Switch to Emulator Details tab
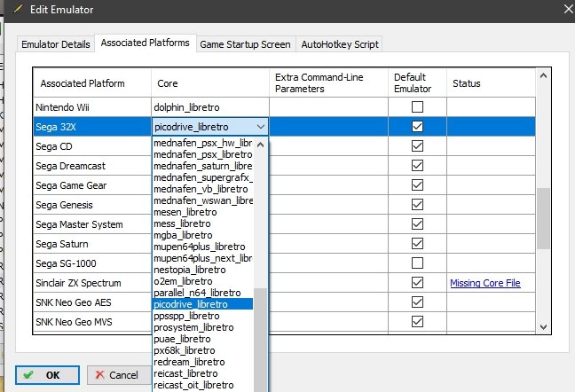The height and width of the screenshot is (392, 575). coord(56,44)
